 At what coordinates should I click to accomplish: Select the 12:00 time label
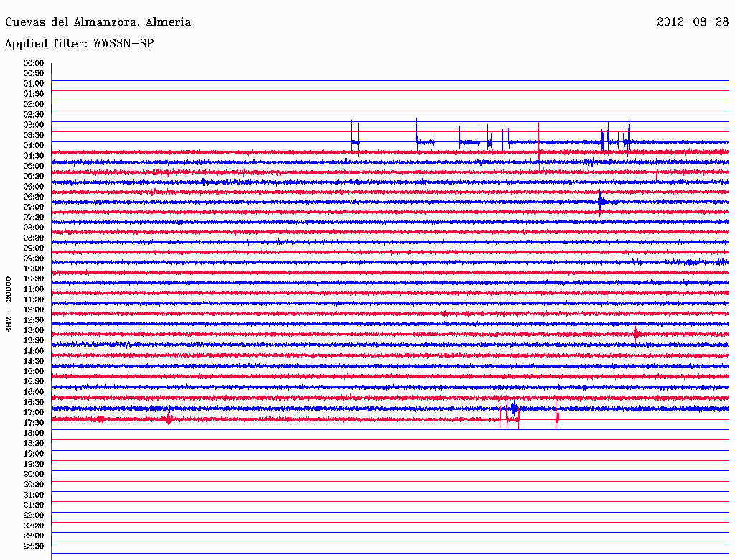(34, 310)
